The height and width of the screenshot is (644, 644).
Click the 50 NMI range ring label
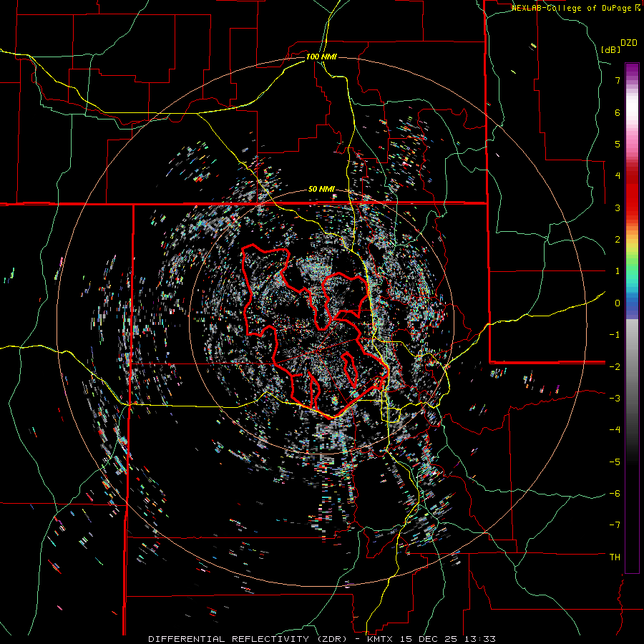coord(321,189)
